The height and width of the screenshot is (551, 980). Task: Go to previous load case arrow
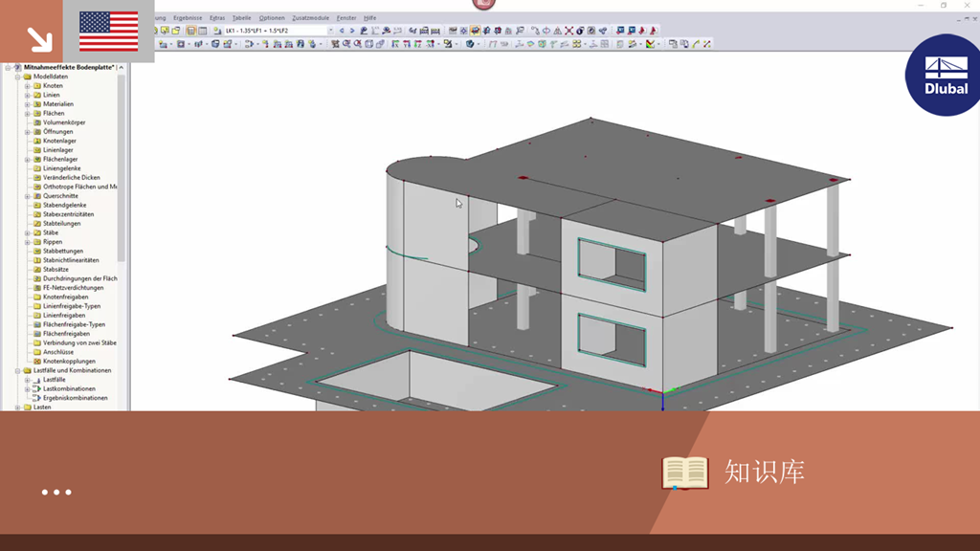click(342, 30)
